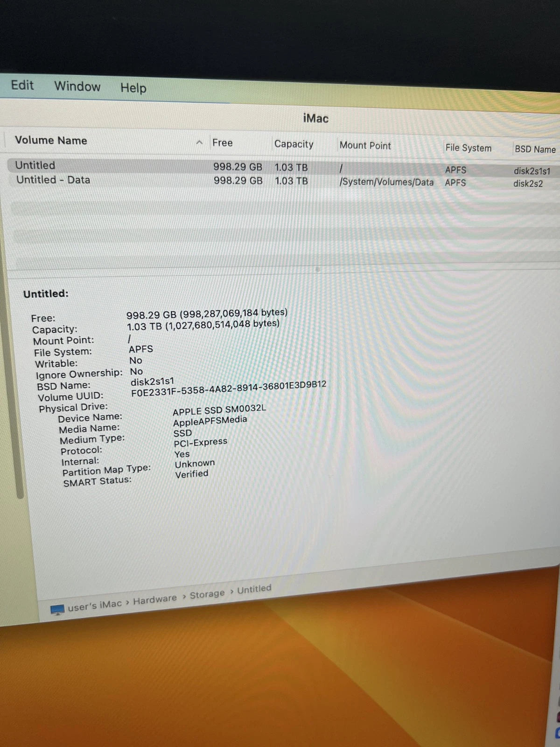The width and height of the screenshot is (560, 747).
Task: Open the Window menu
Action: coord(77,86)
